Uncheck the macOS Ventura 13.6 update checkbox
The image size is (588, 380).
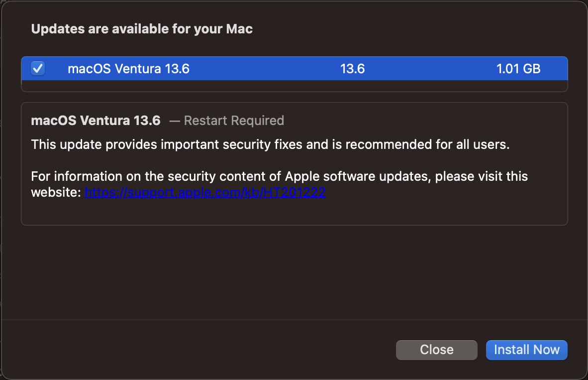38,69
